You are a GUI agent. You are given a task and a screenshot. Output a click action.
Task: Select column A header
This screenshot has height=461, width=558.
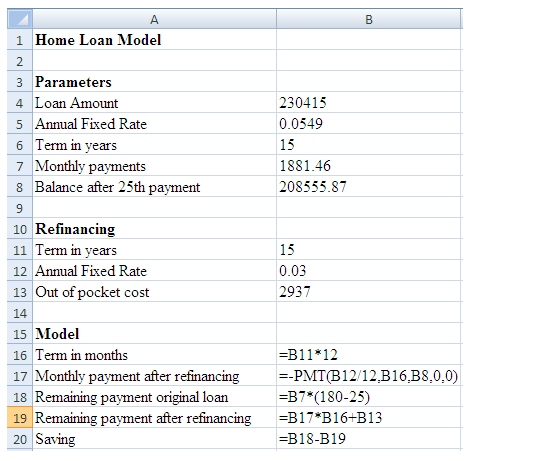click(154, 19)
